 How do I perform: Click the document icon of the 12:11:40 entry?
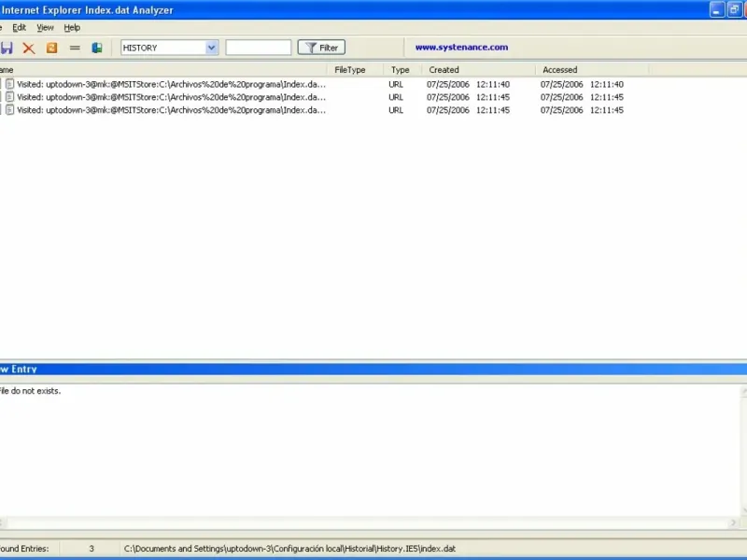tap(9, 84)
